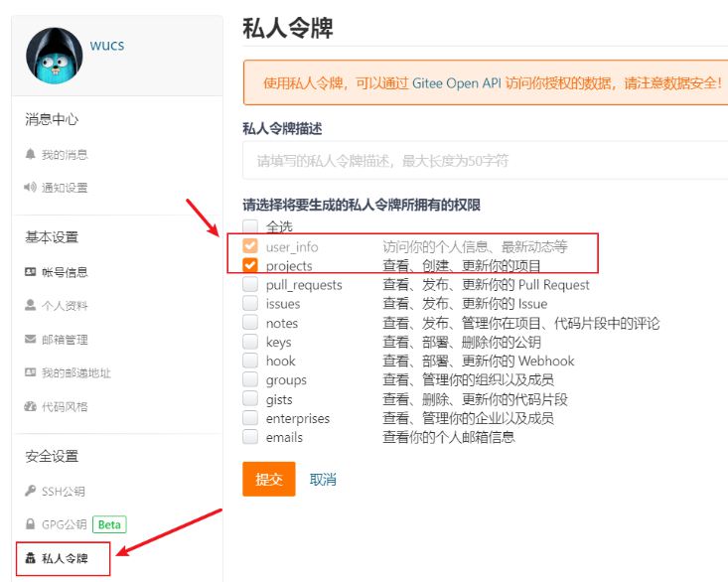Screen dimensions: 728x582
Task: Click the person icon beside 个人资料
Action: pyautogui.click(x=30, y=306)
